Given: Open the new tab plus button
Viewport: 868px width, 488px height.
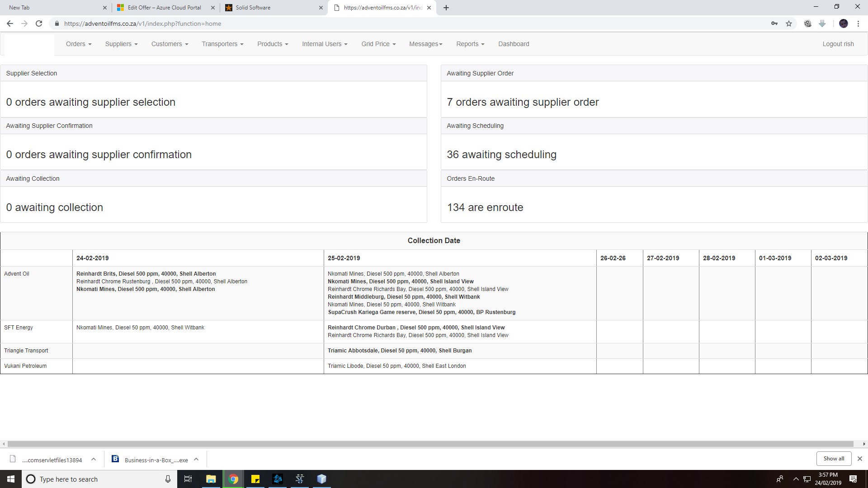Looking at the screenshot, I should click(446, 8).
